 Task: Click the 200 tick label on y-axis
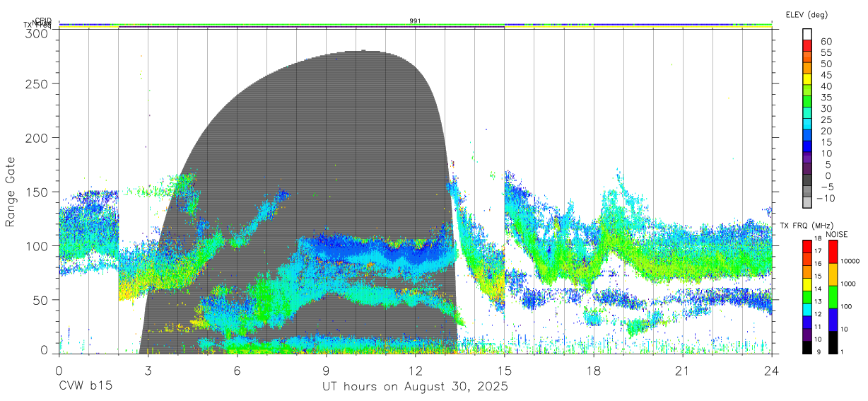[x=35, y=137]
